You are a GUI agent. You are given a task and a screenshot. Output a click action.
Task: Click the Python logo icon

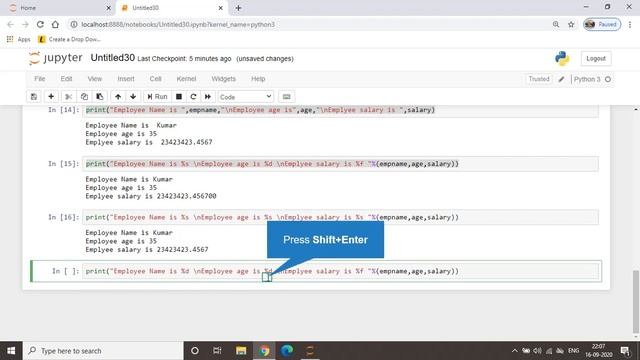[x=562, y=59]
